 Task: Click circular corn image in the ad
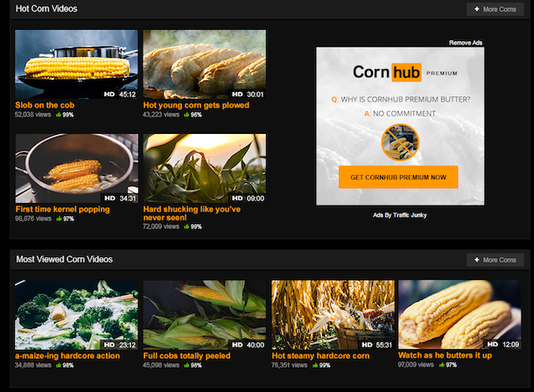(x=398, y=142)
